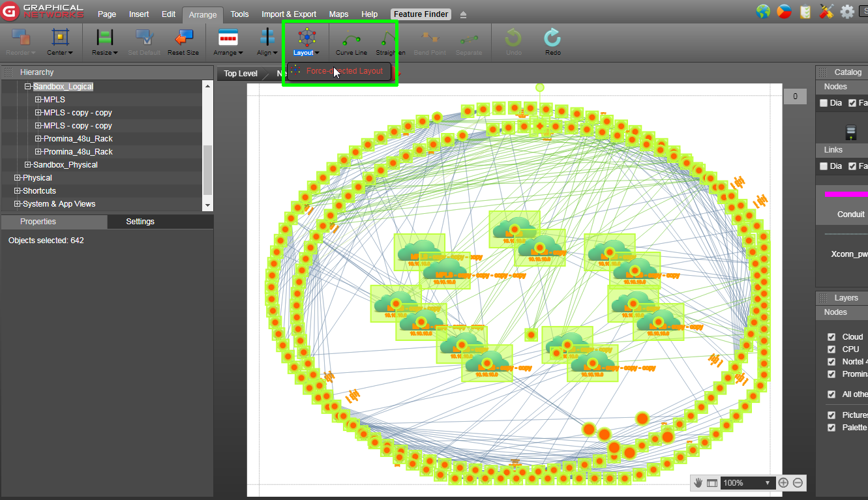Expand the Sandbox_Physical tree node
Screen dimensions: 868x500
(28, 165)
